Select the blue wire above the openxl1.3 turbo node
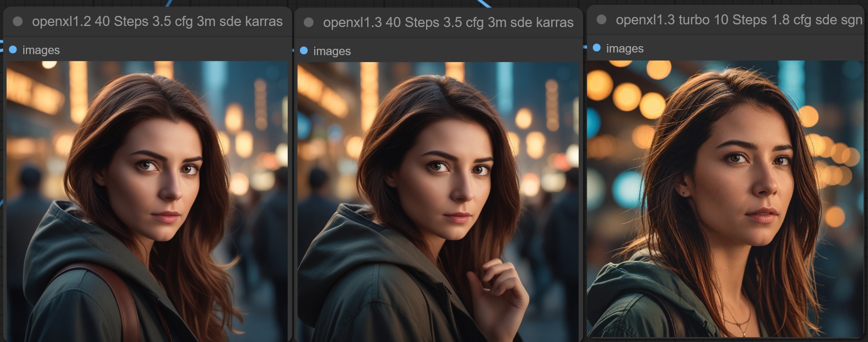 483,3
